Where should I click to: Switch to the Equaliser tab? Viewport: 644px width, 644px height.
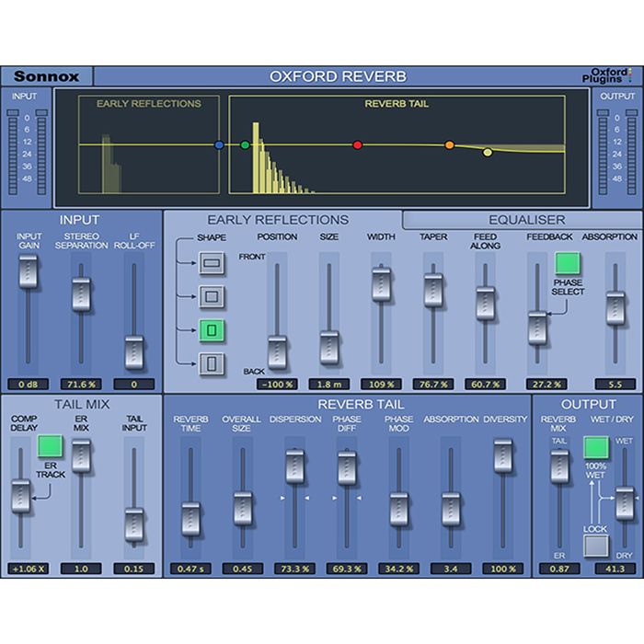(x=527, y=220)
